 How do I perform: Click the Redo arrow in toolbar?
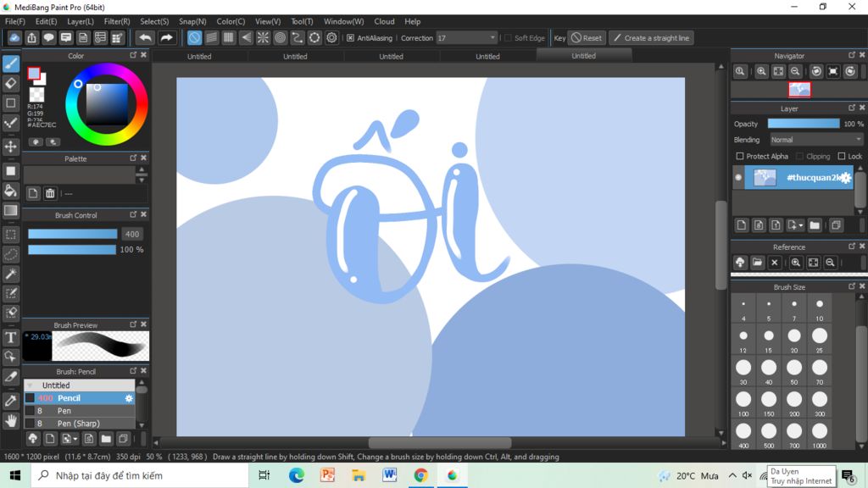166,37
